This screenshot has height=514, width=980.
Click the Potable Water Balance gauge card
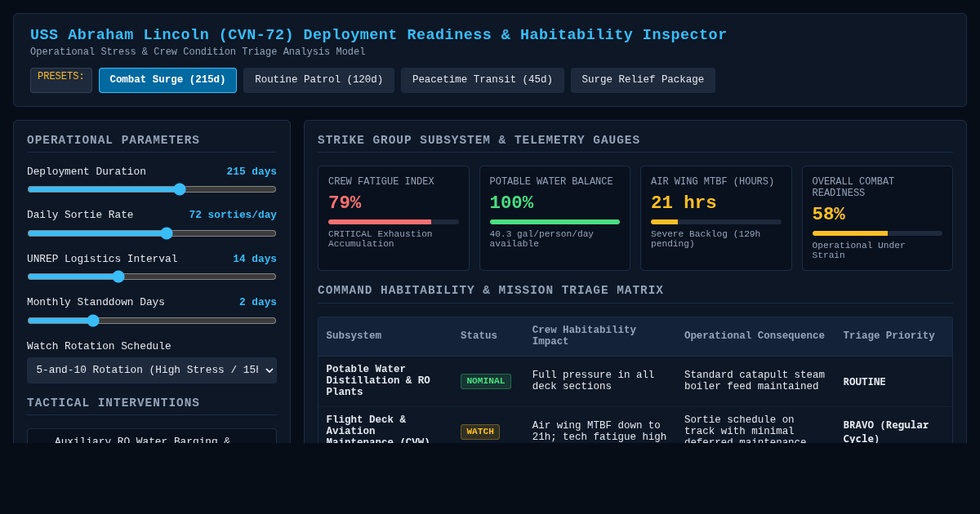coord(555,219)
